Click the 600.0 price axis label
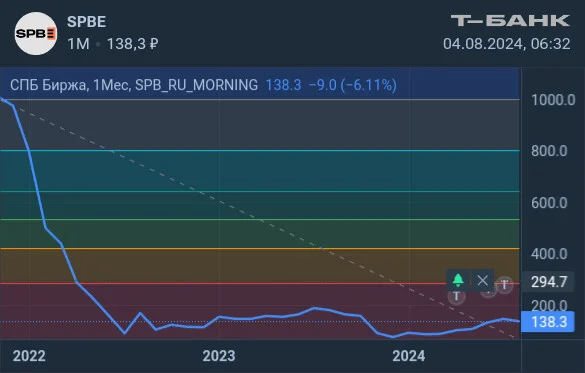This screenshot has width=585, height=373. [549, 203]
